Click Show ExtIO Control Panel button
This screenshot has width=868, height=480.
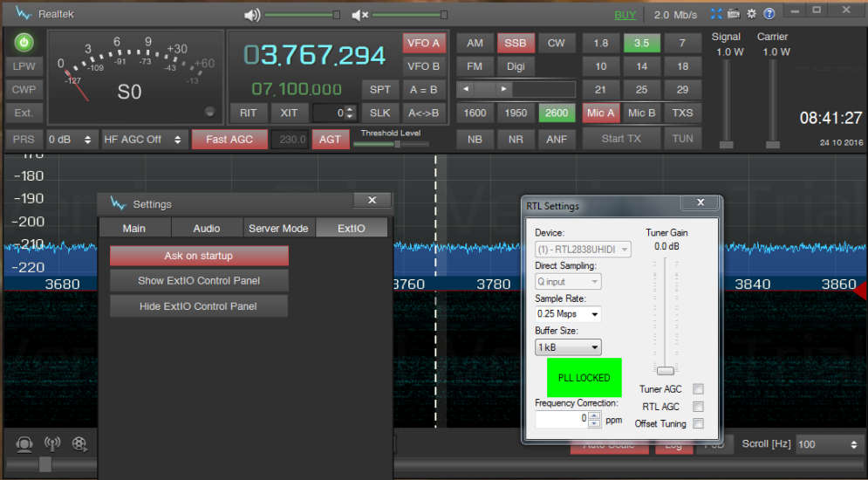point(199,281)
